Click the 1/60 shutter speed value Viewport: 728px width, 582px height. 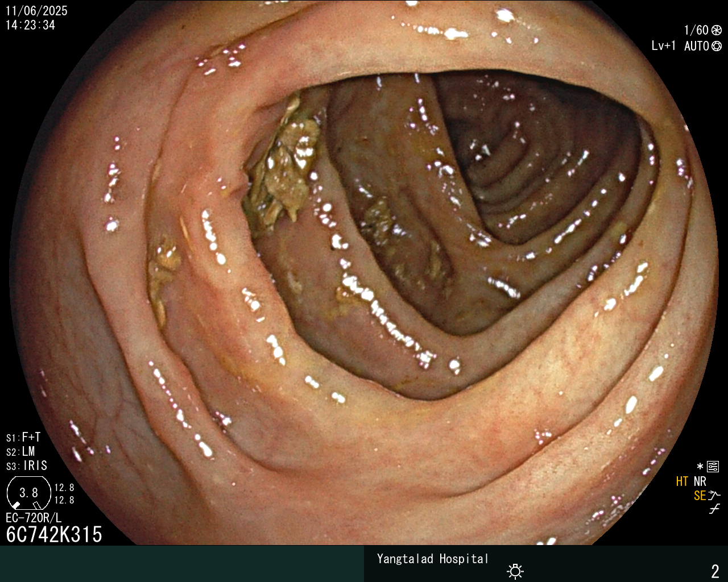point(696,30)
